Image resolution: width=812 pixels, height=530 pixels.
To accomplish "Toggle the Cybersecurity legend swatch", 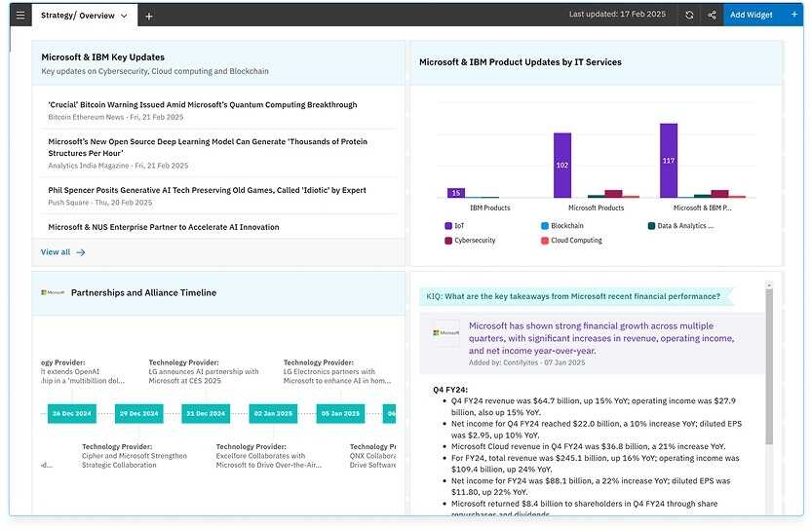I will coord(448,240).
